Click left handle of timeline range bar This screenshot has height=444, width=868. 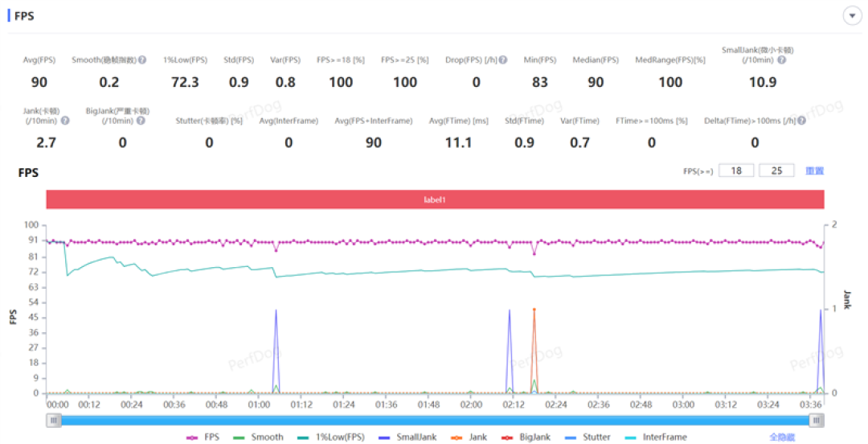(54, 421)
